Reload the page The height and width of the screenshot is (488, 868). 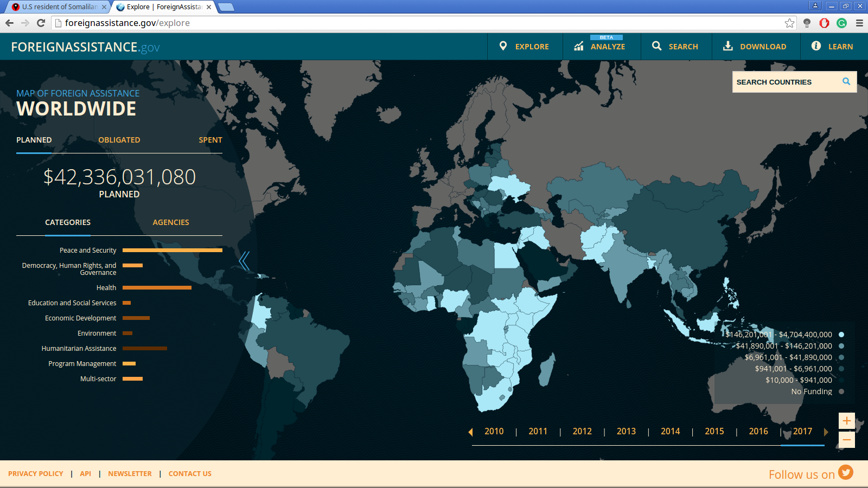point(41,23)
